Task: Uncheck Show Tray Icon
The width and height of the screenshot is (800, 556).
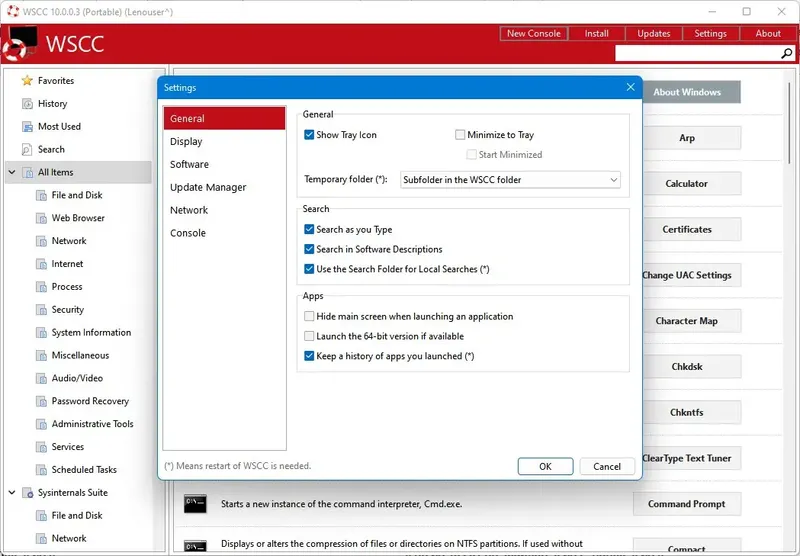Action: point(309,135)
